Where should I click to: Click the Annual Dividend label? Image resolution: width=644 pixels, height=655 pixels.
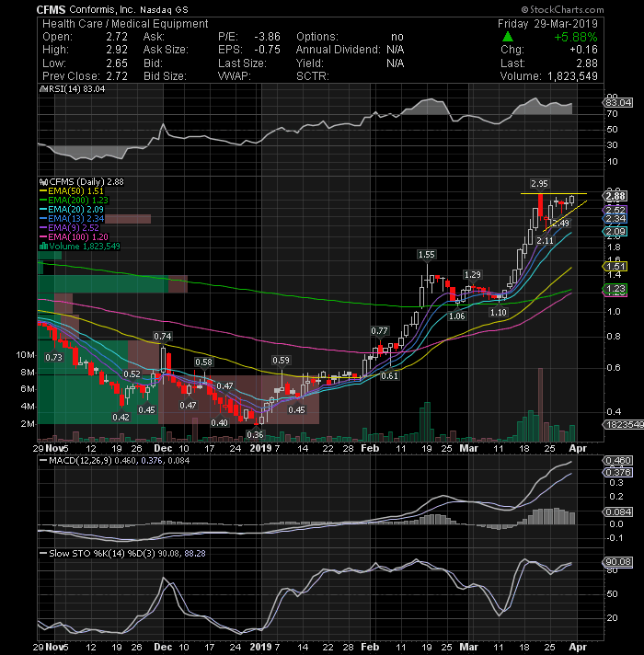pos(339,50)
